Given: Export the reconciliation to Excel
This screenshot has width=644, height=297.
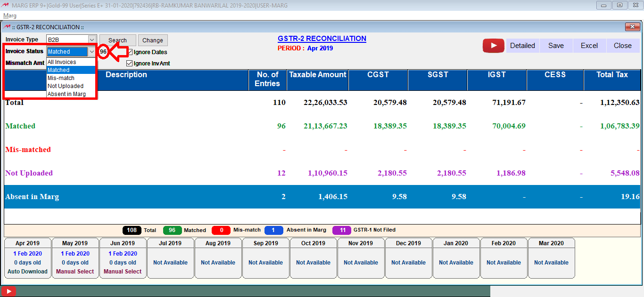Looking at the screenshot, I should click(x=589, y=45).
